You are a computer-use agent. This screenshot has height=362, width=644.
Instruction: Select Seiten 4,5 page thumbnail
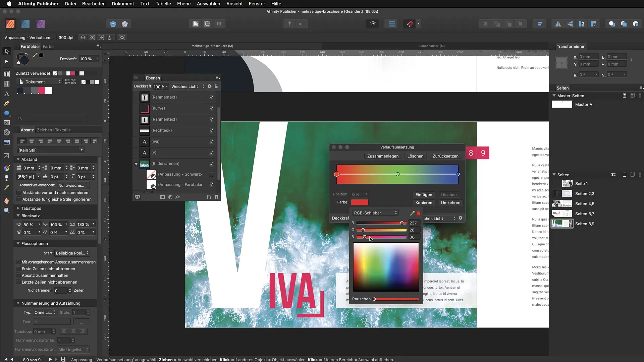(x=562, y=204)
